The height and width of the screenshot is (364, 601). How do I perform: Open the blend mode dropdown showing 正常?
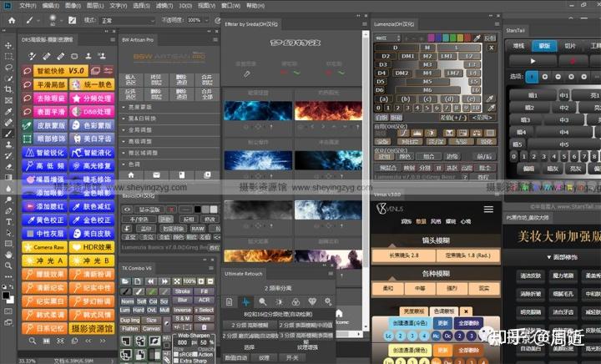coord(128,20)
